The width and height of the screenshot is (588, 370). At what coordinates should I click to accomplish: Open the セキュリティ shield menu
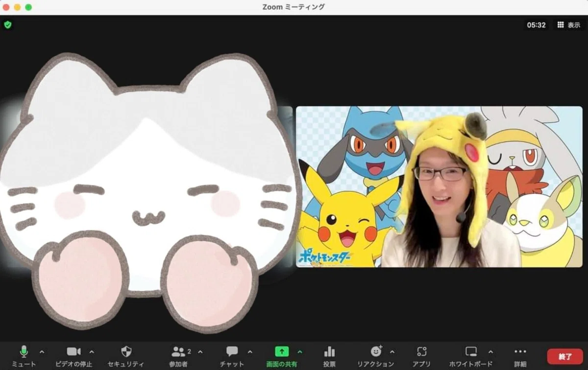[x=126, y=356]
